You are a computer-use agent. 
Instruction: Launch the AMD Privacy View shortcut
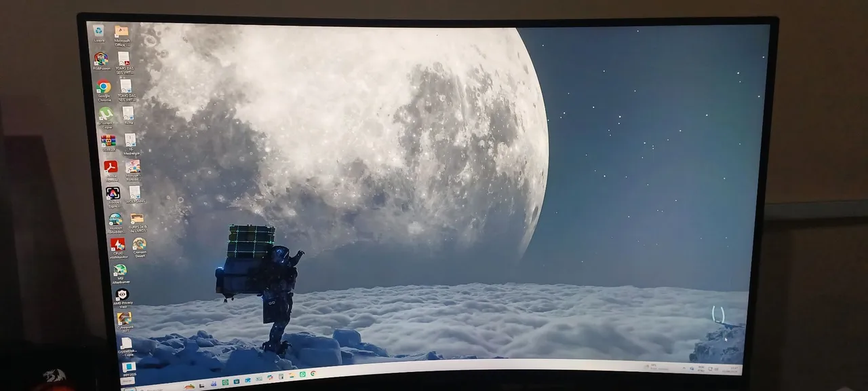123,298
